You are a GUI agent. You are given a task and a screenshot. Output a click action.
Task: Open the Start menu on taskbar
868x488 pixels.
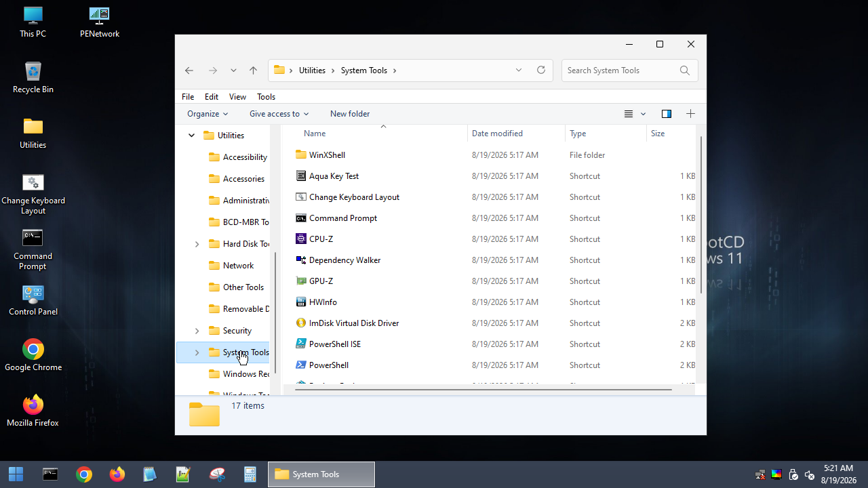click(x=16, y=474)
